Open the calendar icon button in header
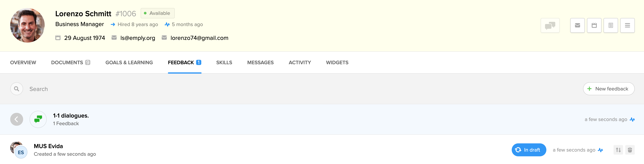 pyautogui.click(x=594, y=25)
